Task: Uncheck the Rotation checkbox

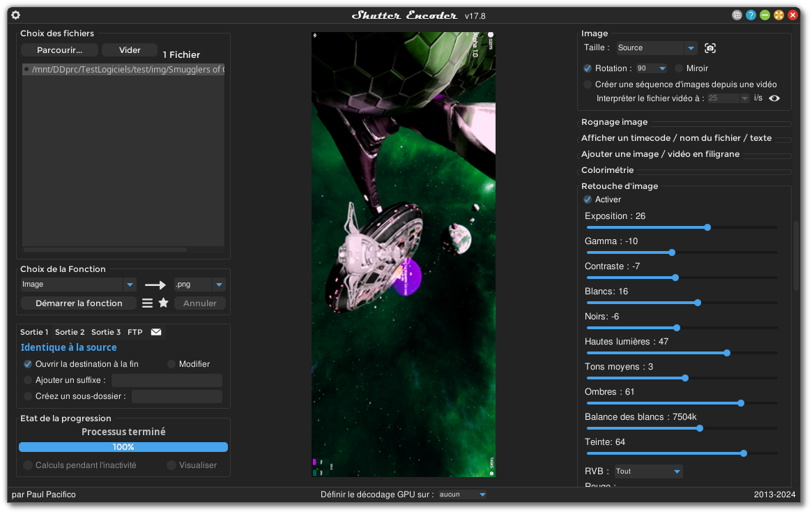Action: [588, 68]
